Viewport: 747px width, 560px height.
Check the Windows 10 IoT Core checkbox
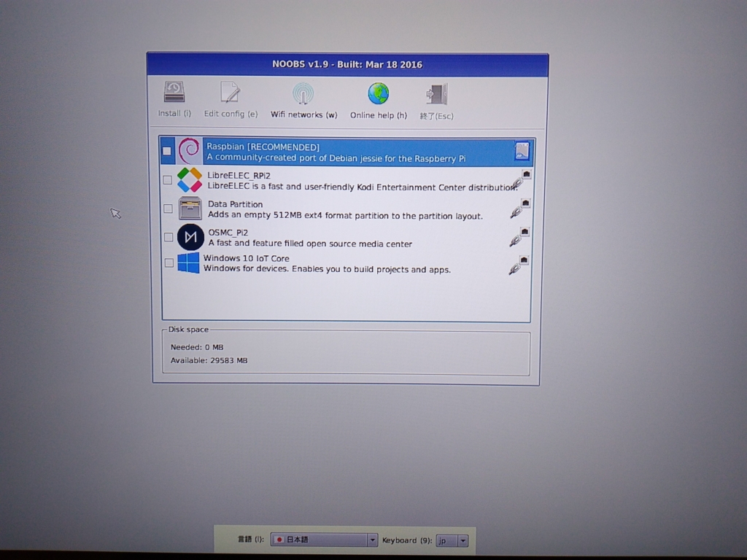pyautogui.click(x=169, y=262)
